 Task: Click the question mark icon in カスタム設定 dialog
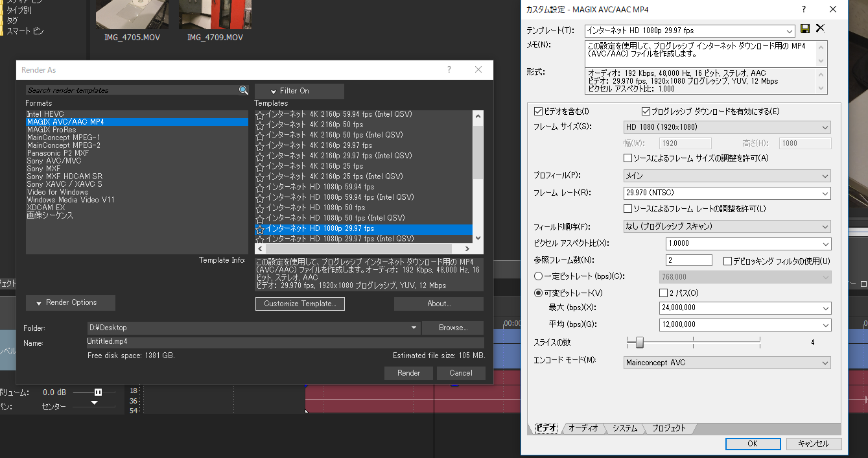coord(803,9)
